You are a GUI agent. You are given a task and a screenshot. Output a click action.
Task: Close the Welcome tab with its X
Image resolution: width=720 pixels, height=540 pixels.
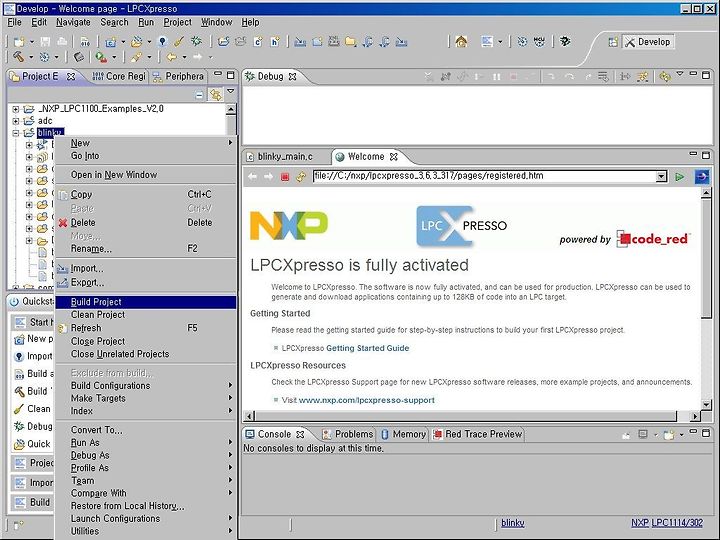(394, 157)
